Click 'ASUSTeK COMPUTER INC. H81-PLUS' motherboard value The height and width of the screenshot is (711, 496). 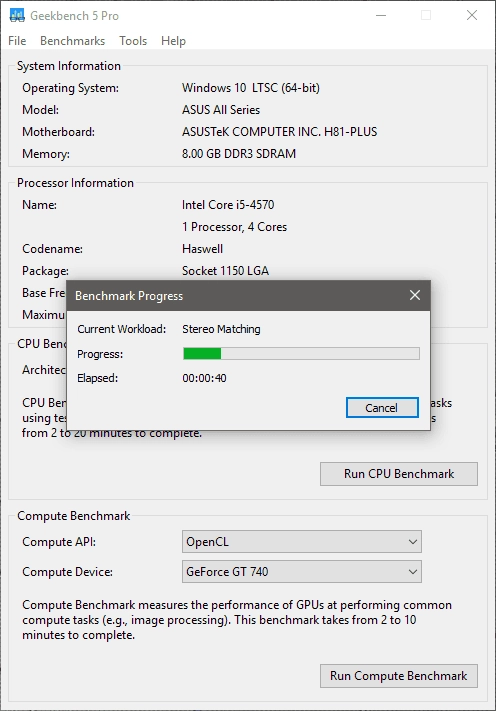tap(279, 132)
